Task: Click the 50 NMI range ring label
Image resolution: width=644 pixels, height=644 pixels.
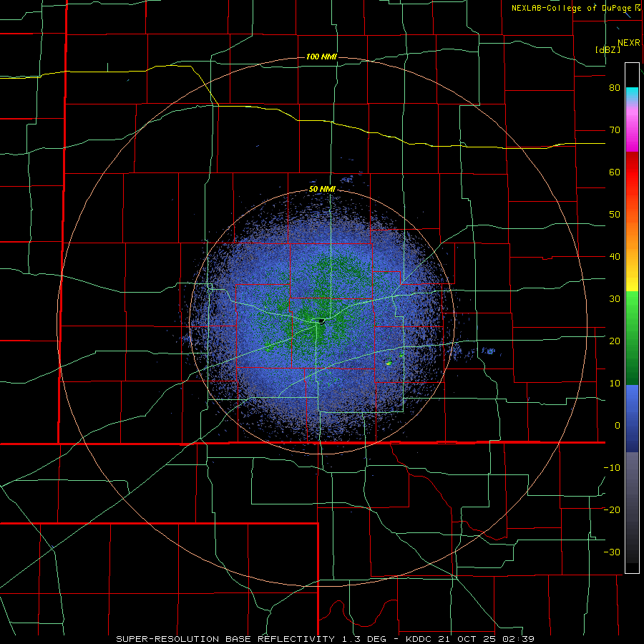Action: coord(323,190)
